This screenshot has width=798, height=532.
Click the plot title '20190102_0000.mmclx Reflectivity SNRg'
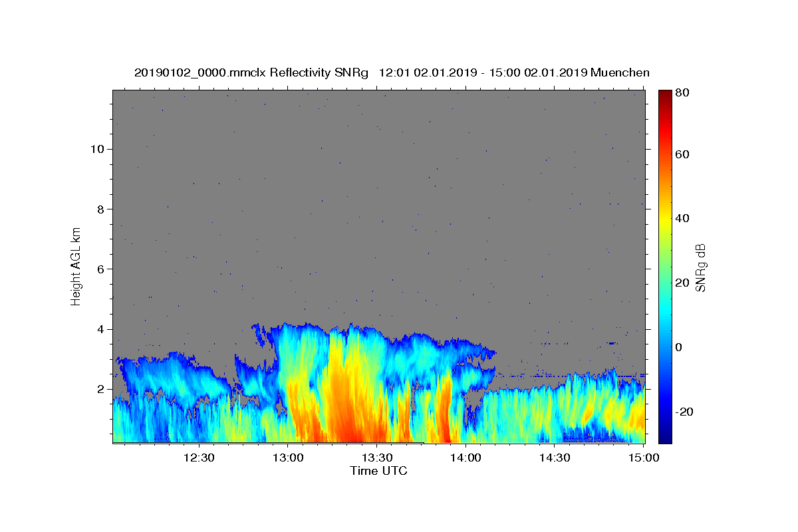[251, 72]
